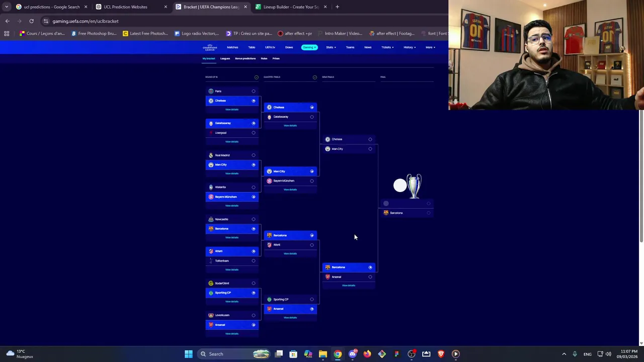Screen dimensions: 644x362
Task: Click the microphone tray icon
Action: pyautogui.click(x=575, y=354)
